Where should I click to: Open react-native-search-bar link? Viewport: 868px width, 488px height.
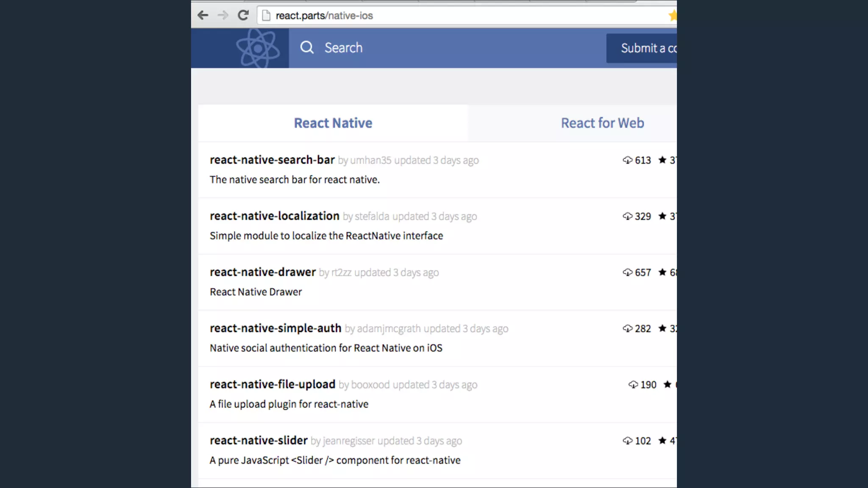(272, 160)
